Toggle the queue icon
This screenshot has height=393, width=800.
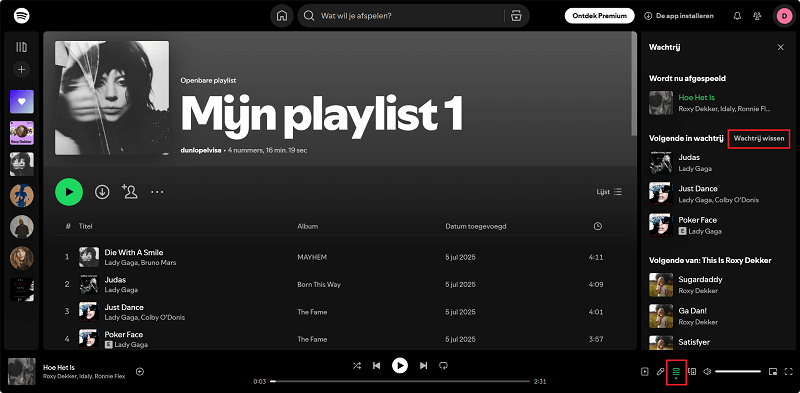tap(677, 372)
